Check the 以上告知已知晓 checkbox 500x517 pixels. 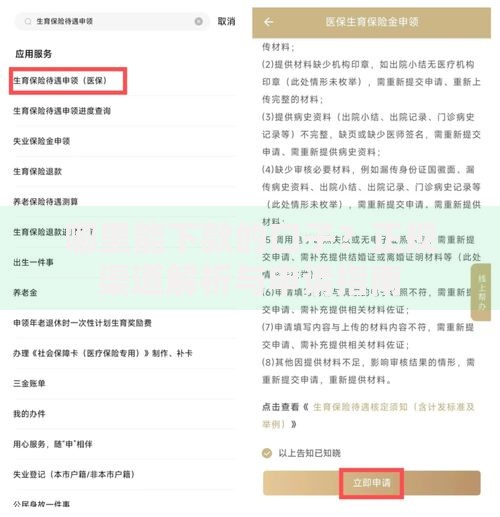[267, 453]
